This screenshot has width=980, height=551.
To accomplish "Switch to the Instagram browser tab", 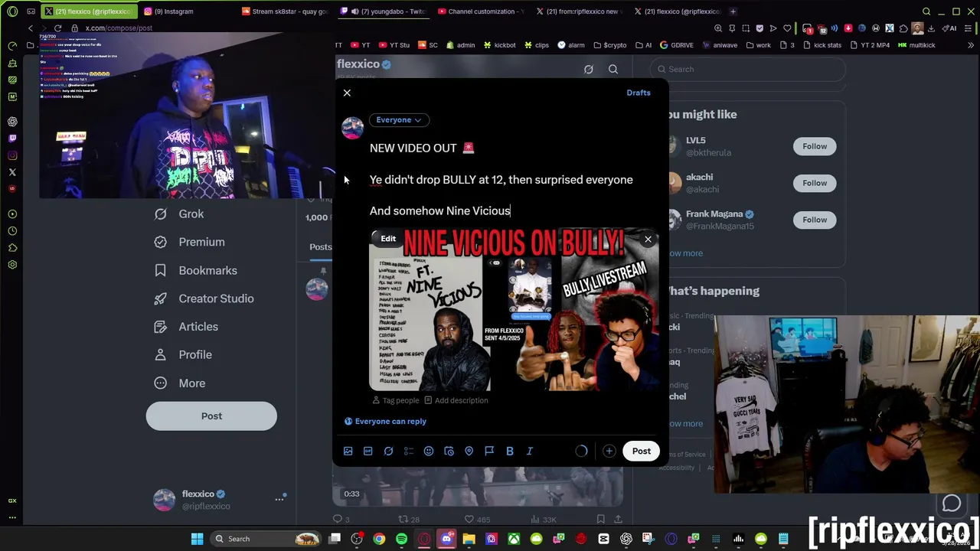I will 175,11.
